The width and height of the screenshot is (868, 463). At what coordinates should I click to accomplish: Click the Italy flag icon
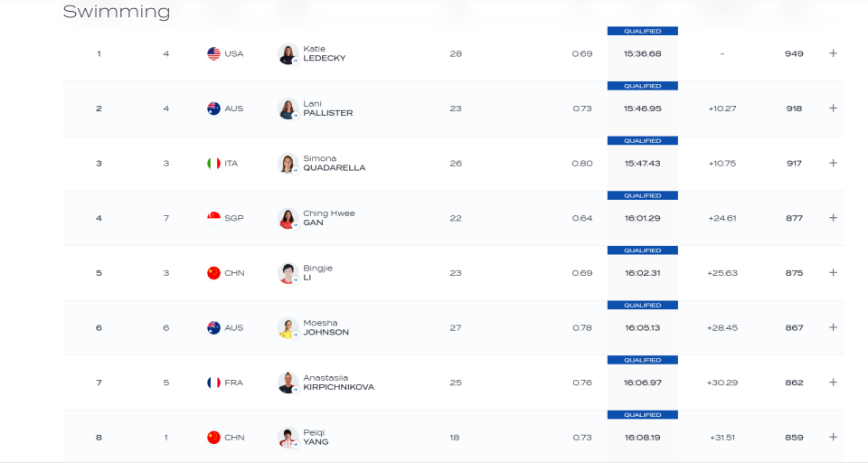[213, 164]
